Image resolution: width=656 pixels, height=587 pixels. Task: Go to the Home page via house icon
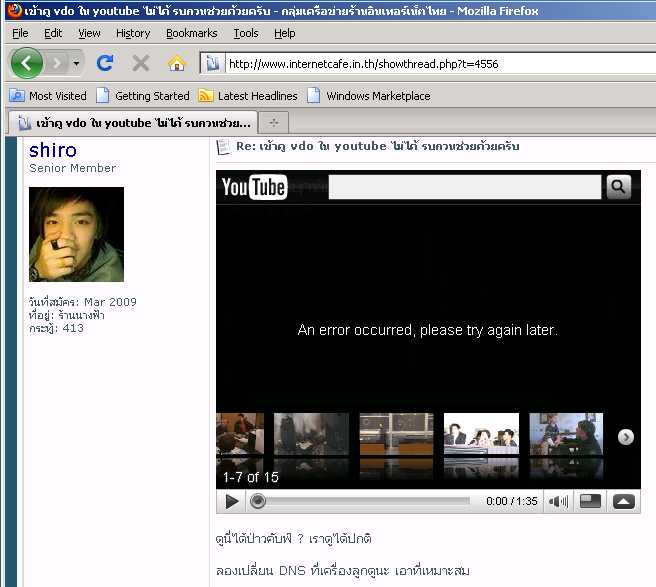coord(177,64)
